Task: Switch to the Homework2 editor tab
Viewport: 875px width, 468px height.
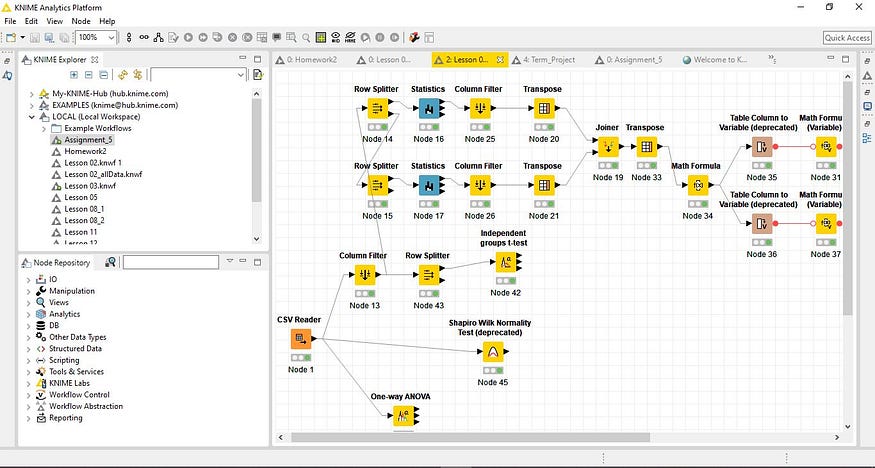Action: pos(311,60)
